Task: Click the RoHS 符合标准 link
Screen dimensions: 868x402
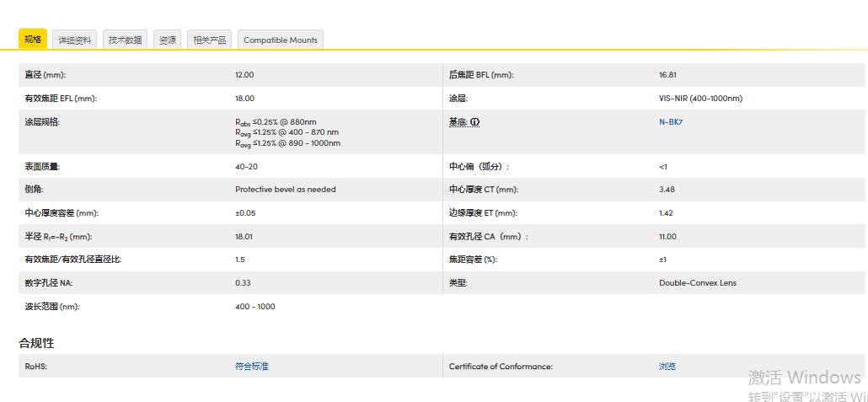Action: (x=251, y=367)
